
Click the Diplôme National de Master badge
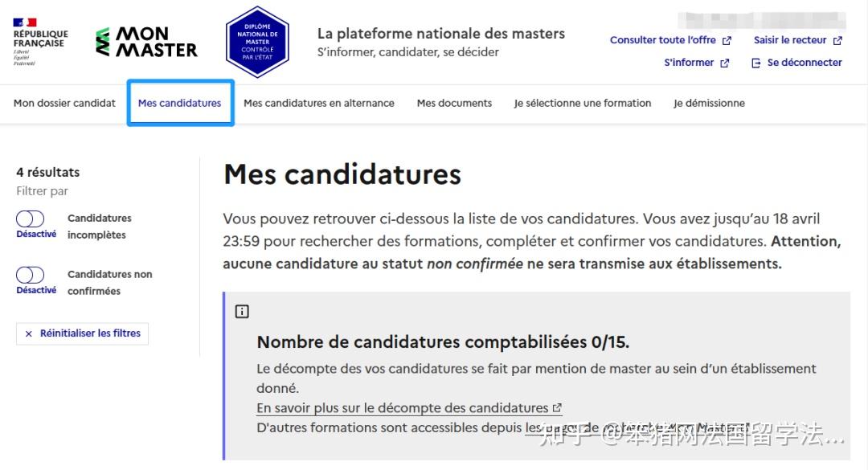click(257, 42)
